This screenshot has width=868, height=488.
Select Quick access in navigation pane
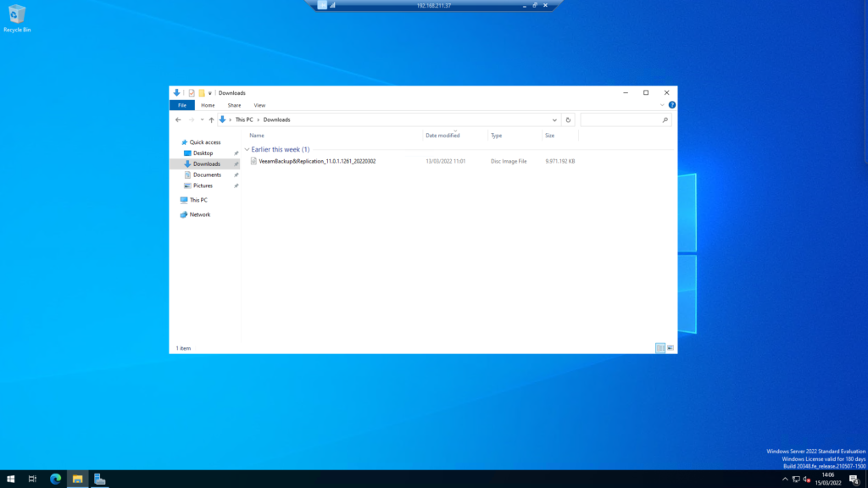coord(205,142)
